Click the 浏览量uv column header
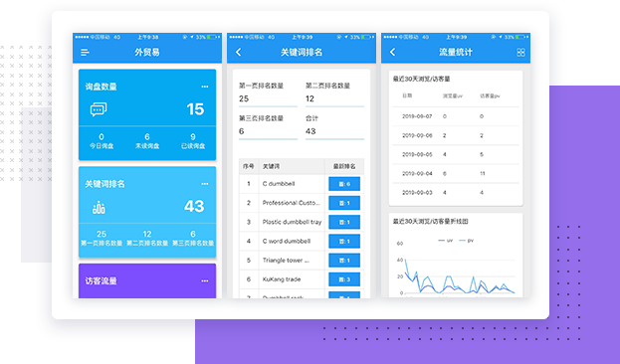The image size is (620, 364). 453,96
